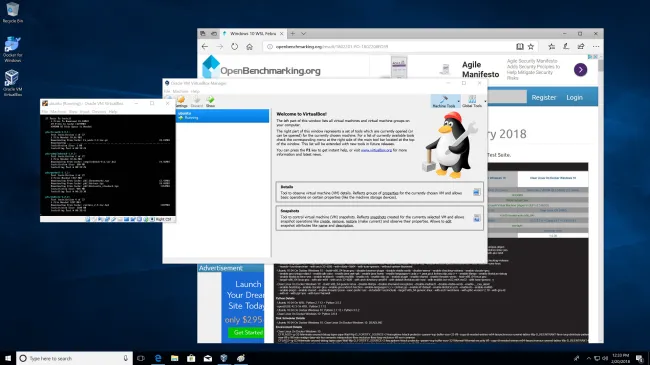The image size is (650, 365).
Task: Open the Help menu in VirtualBox Manager
Action: (x=195, y=91)
